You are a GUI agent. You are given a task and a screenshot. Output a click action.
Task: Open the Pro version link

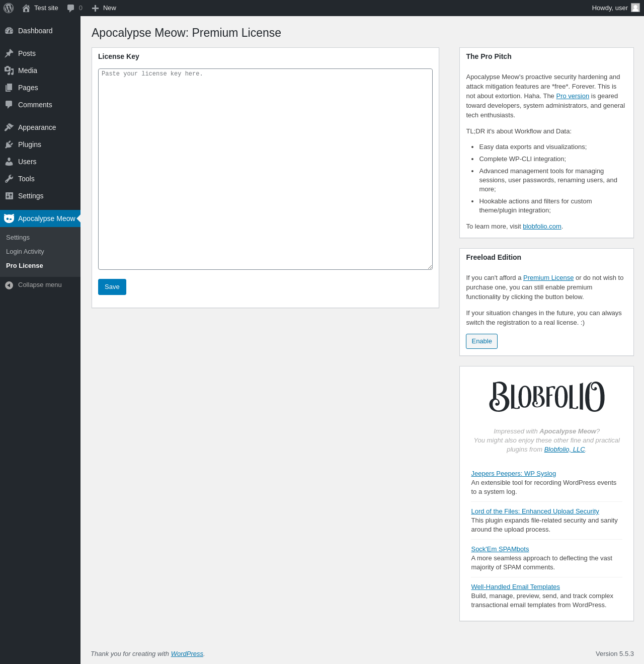(573, 96)
